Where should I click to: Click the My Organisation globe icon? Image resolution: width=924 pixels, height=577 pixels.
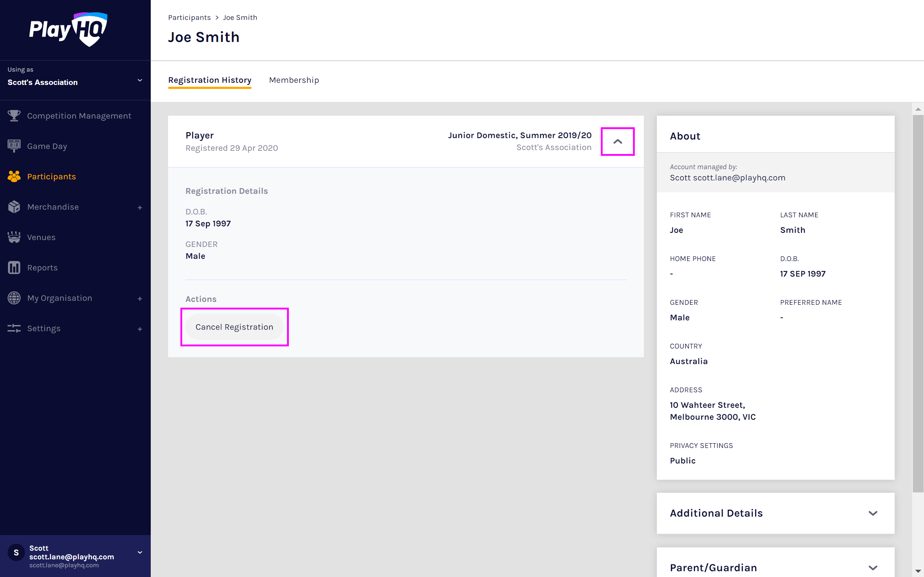click(x=14, y=298)
